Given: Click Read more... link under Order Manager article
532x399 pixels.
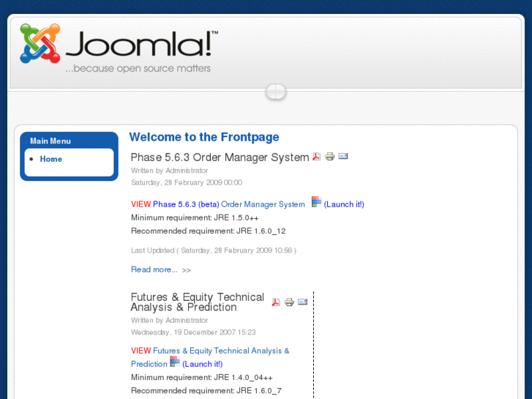Looking at the screenshot, I should [154, 269].
